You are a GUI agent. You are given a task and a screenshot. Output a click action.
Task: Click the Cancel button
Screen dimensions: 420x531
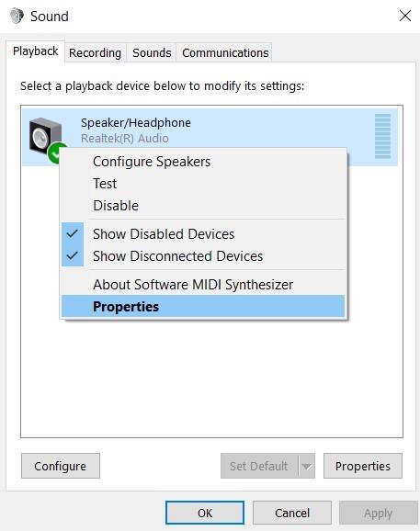pyautogui.click(x=292, y=513)
